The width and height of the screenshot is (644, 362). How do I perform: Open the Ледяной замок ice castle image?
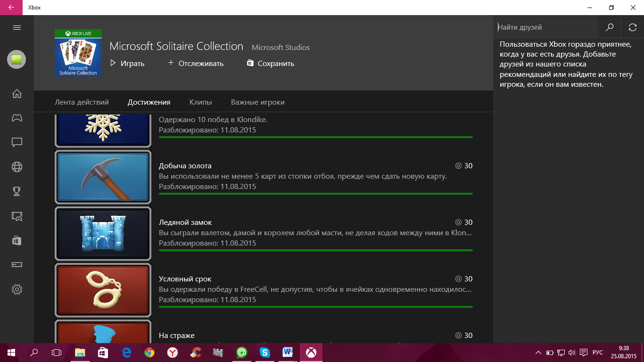point(103,233)
